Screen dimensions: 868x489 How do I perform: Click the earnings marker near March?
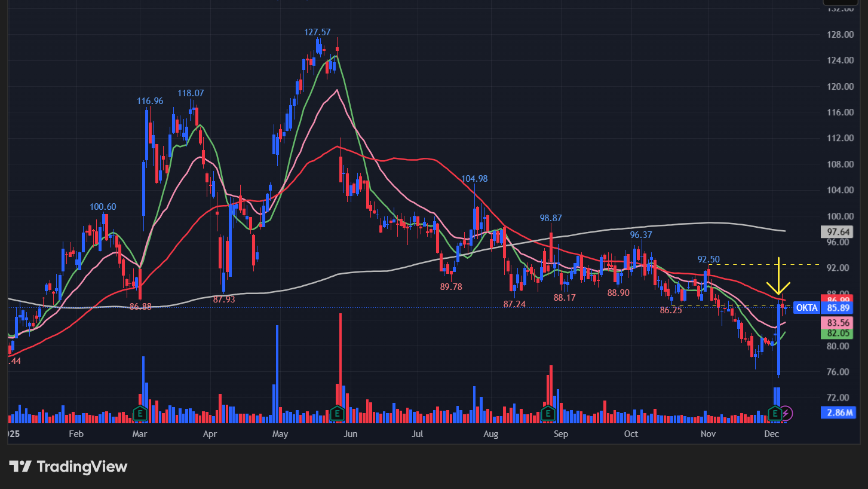click(140, 412)
